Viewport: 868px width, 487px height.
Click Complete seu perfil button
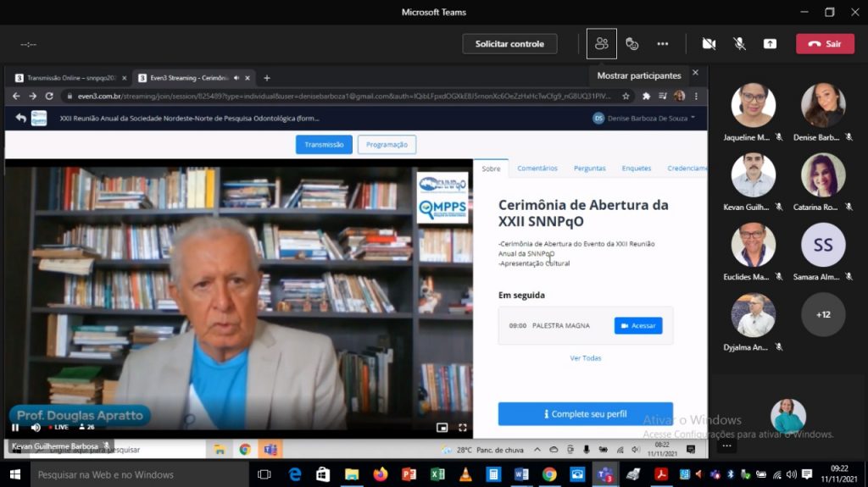click(585, 414)
